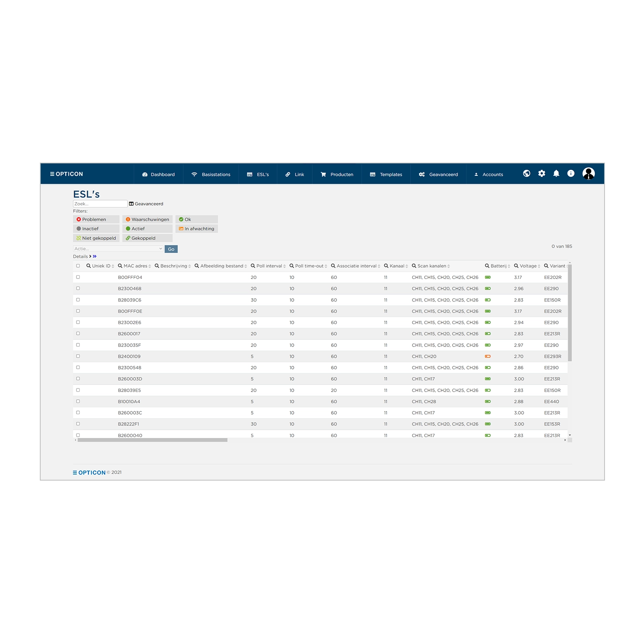This screenshot has height=644, width=644.
Task: Open notifications bell icon
Action: point(556,173)
